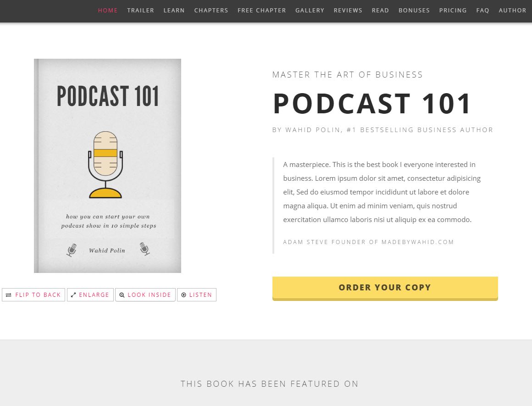532x406 pixels.
Task: Select FAQ in the navigation bar
Action: (482, 10)
